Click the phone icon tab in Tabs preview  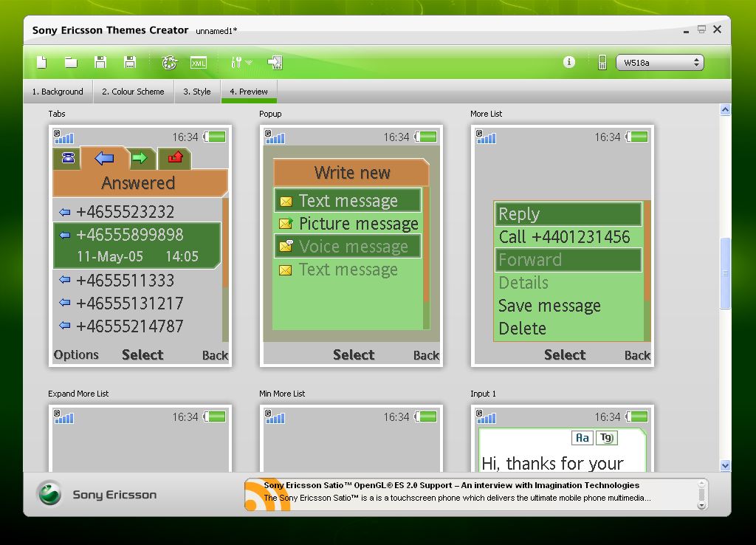[x=67, y=158]
